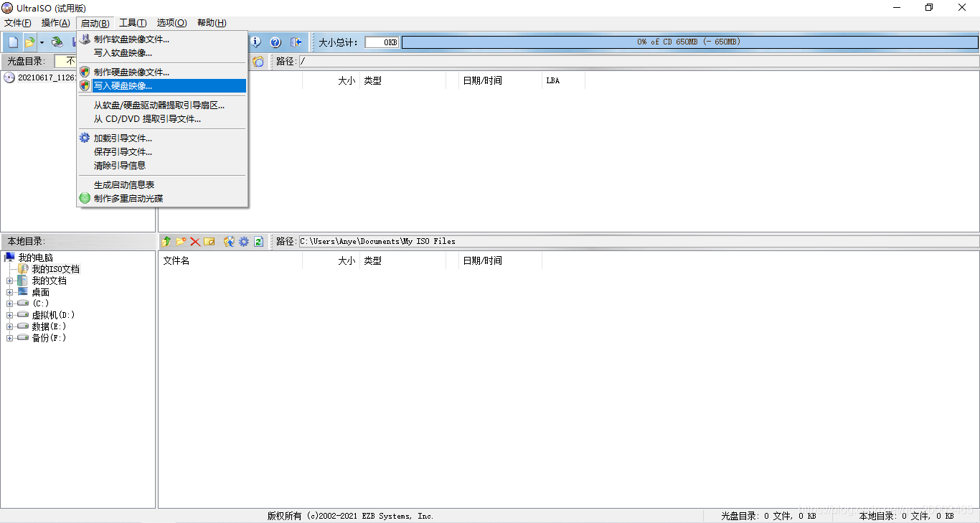Viewport: 980px width, 523px height.
Task: Expand the 备份(F:) drive node
Action: coord(10,338)
